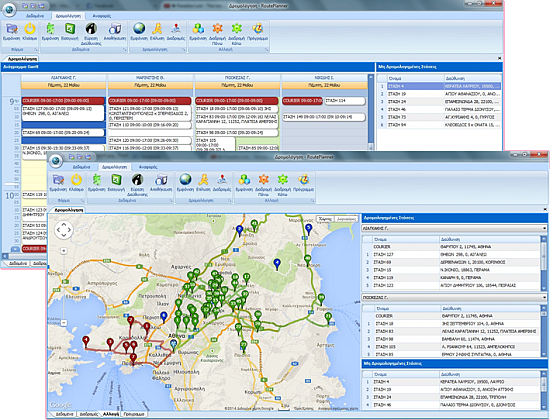
Task: Click COURIER red bar under ΛΙΑΓΚΑΚΗΣ Γ. column
Action: [x=63, y=101]
